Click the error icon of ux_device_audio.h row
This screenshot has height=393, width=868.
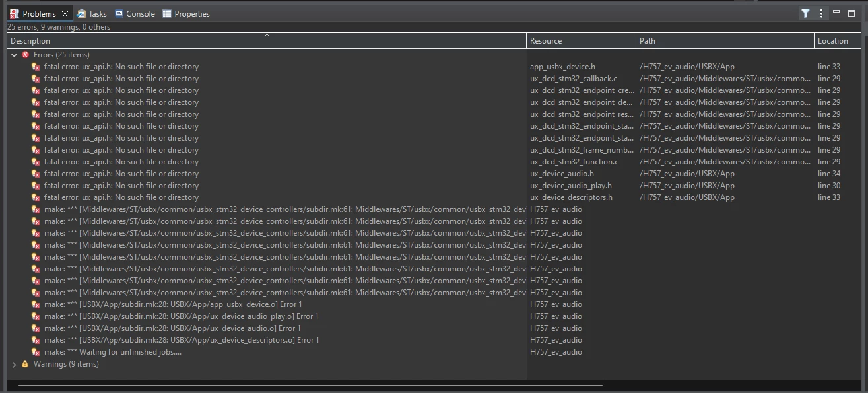tap(36, 174)
